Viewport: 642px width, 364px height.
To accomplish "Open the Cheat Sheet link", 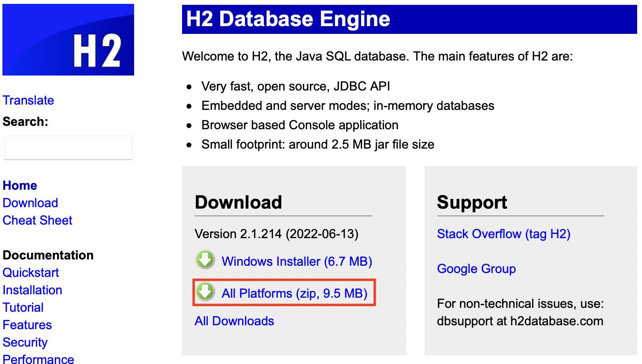I will pos(37,220).
